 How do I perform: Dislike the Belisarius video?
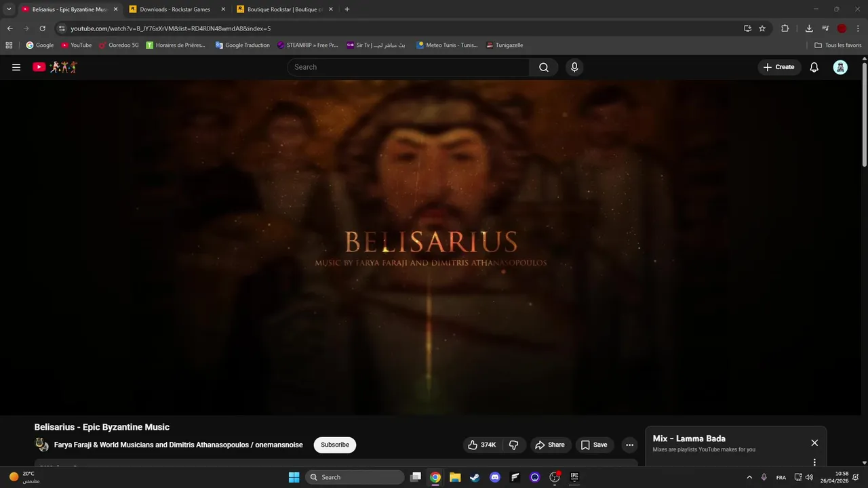[x=513, y=445]
